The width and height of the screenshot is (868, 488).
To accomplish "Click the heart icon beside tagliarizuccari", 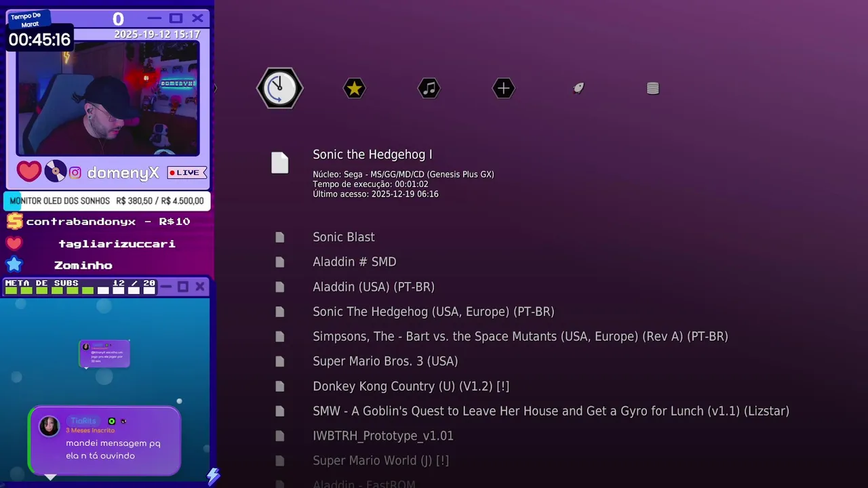I will [14, 243].
